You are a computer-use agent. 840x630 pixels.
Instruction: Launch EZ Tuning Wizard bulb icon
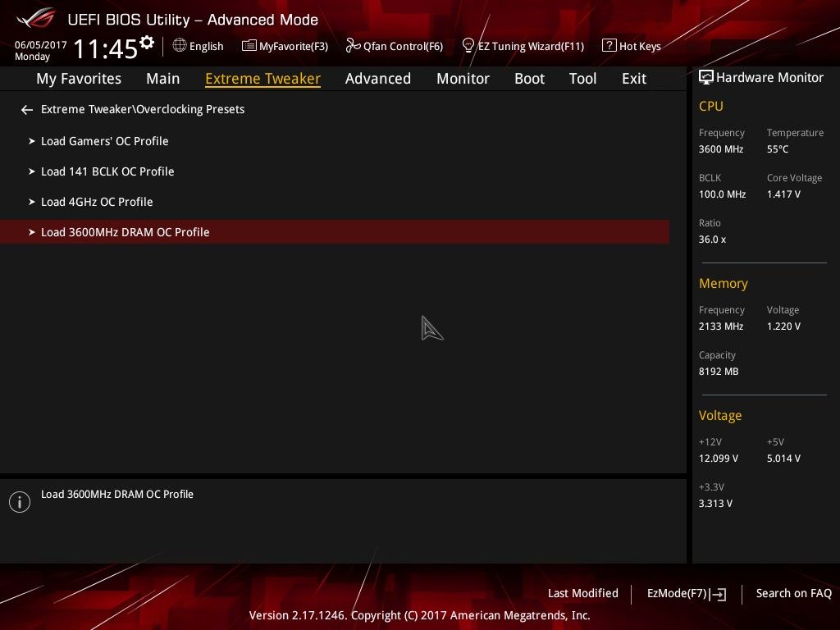point(468,46)
